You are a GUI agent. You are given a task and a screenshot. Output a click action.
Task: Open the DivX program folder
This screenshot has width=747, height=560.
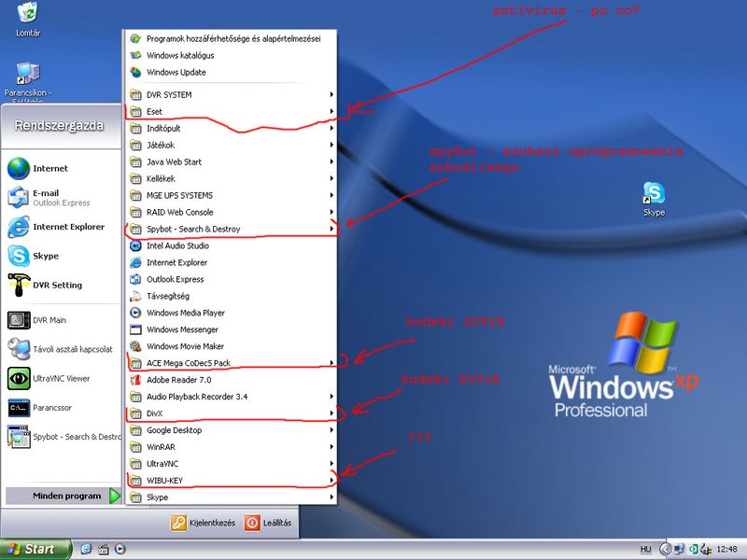pyautogui.click(x=231, y=413)
